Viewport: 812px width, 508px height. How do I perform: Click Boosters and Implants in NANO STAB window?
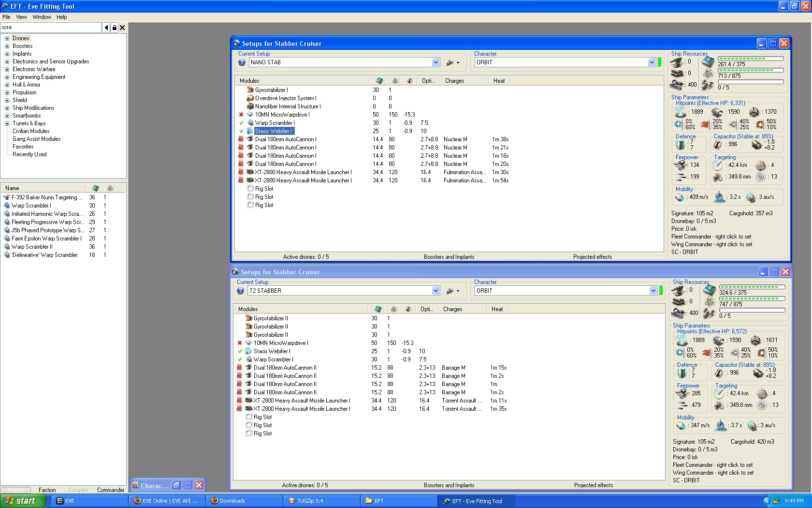pyautogui.click(x=449, y=257)
